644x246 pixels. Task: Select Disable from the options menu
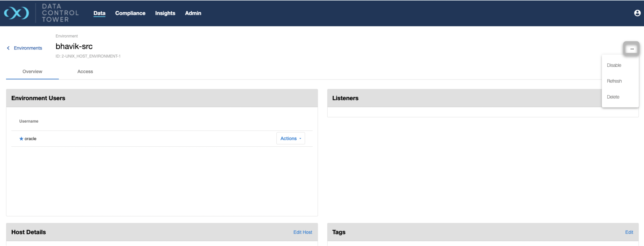click(x=614, y=65)
